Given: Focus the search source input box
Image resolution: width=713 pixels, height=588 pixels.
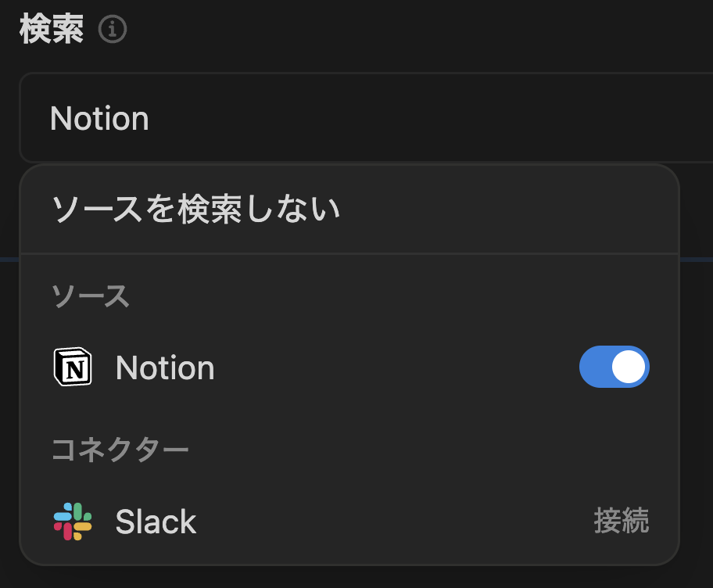Looking at the screenshot, I should (366, 117).
